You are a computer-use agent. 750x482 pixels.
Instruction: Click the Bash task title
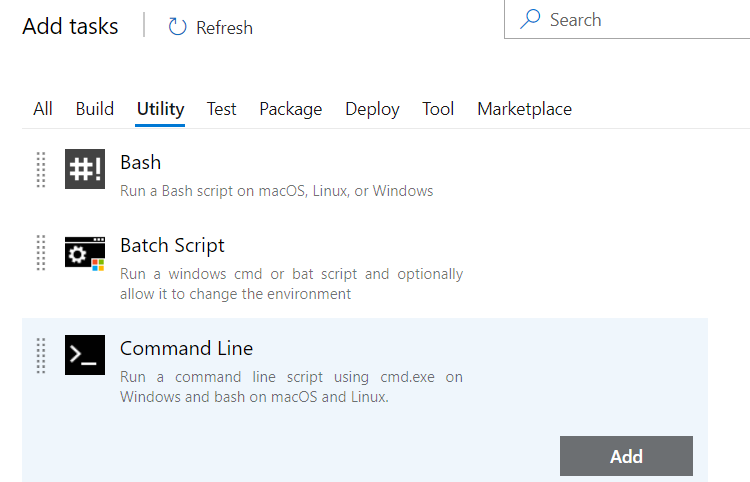[x=140, y=163]
